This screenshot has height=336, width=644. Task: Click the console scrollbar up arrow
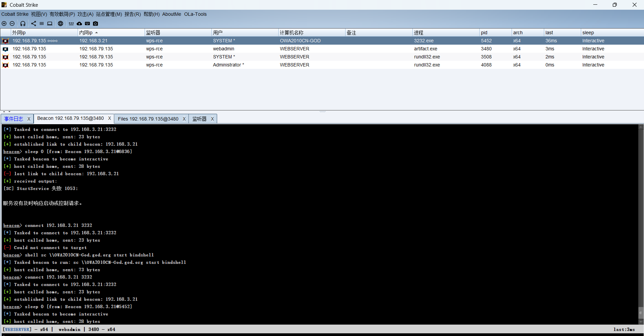pyautogui.click(x=641, y=127)
